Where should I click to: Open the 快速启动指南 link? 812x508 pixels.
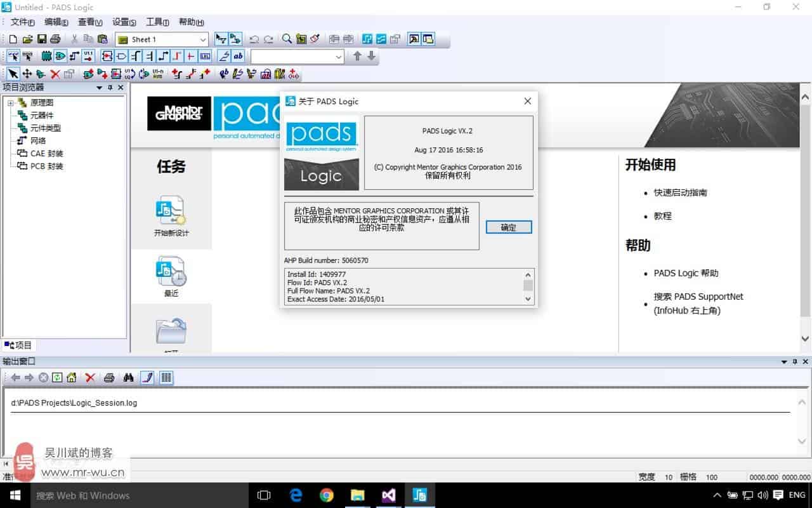(680, 192)
